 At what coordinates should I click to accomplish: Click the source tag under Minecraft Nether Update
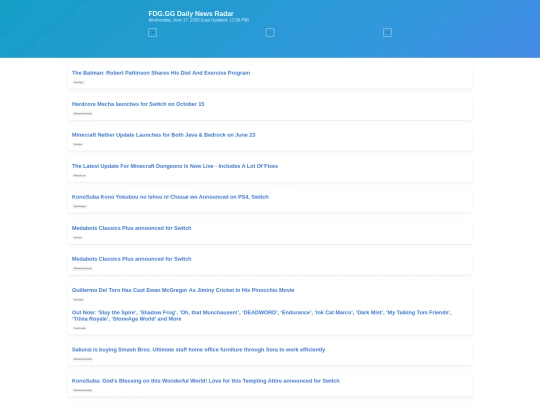(x=78, y=144)
